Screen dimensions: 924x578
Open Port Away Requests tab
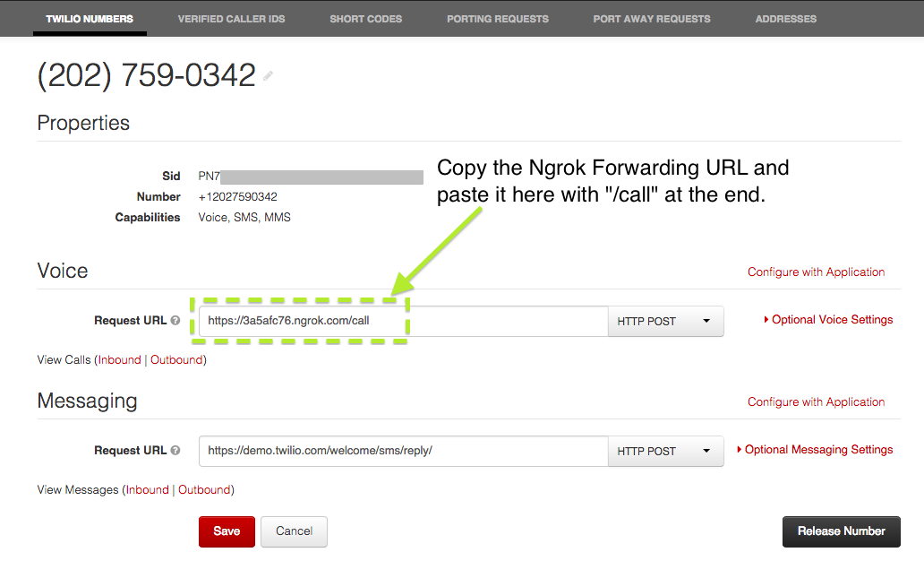652,19
